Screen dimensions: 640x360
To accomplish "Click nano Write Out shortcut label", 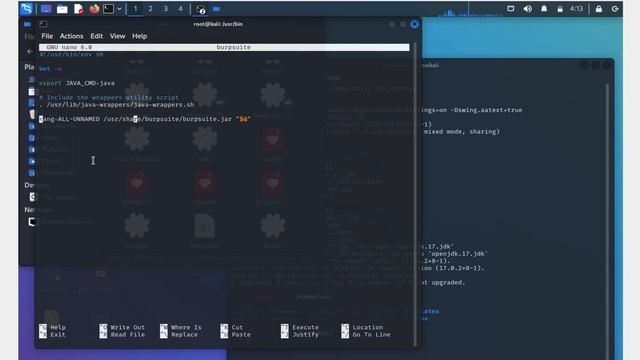I will [127, 327].
